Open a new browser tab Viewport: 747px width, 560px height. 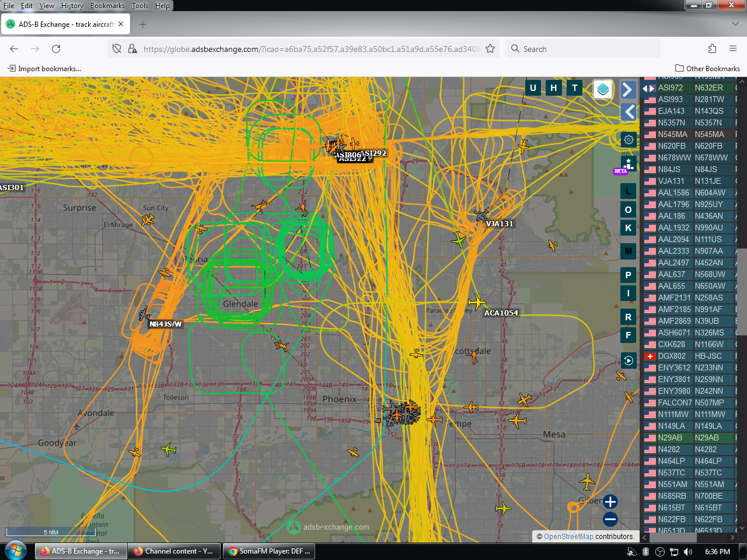[143, 24]
